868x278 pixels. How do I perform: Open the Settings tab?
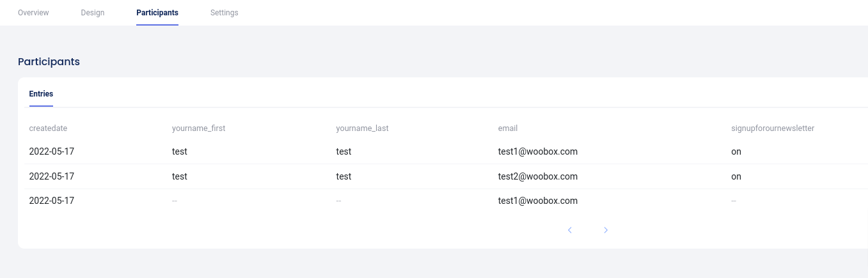(225, 13)
